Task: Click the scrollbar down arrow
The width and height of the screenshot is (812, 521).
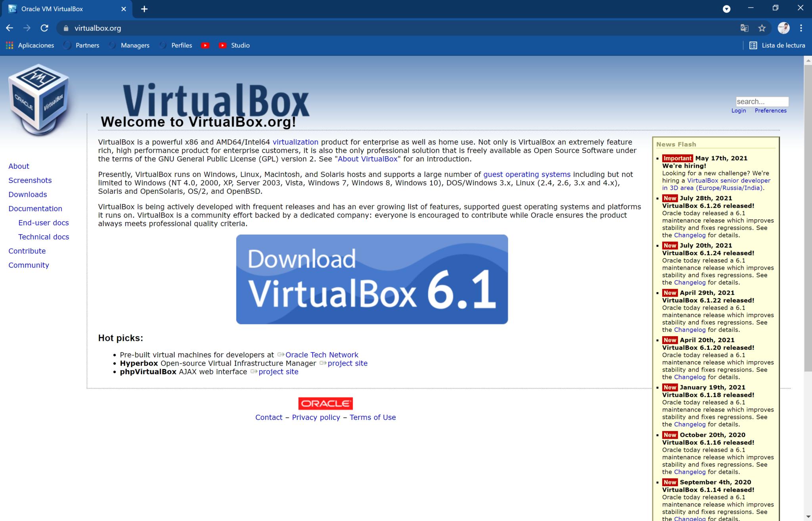Action: point(808,517)
